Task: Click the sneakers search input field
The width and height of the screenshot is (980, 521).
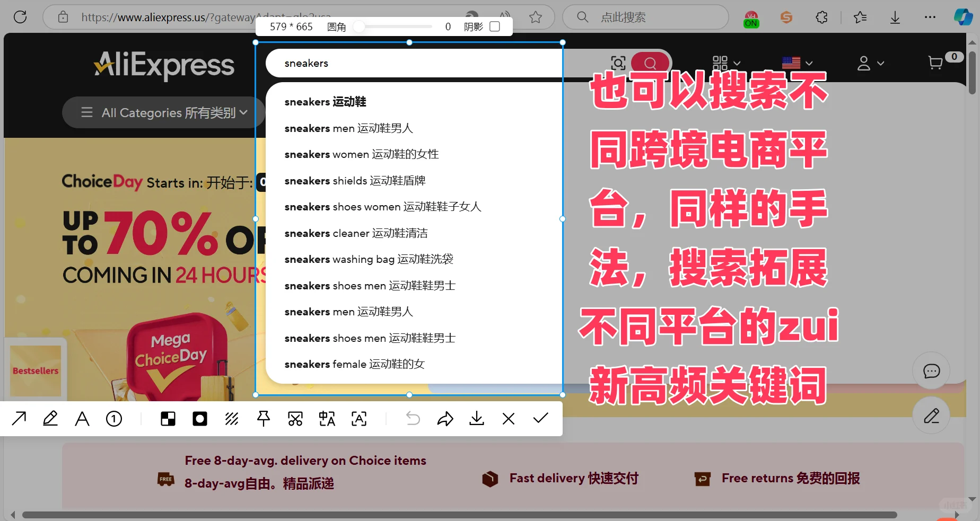Action: (414, 63)
